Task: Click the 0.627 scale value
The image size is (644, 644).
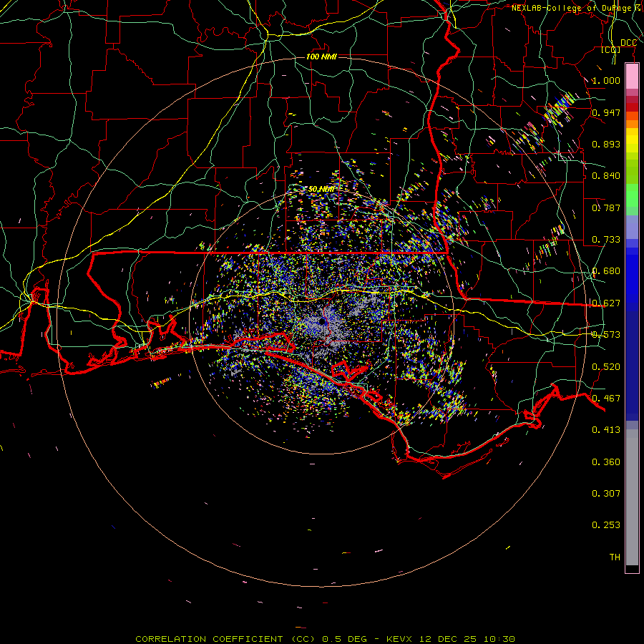Action: click(606, 303)
